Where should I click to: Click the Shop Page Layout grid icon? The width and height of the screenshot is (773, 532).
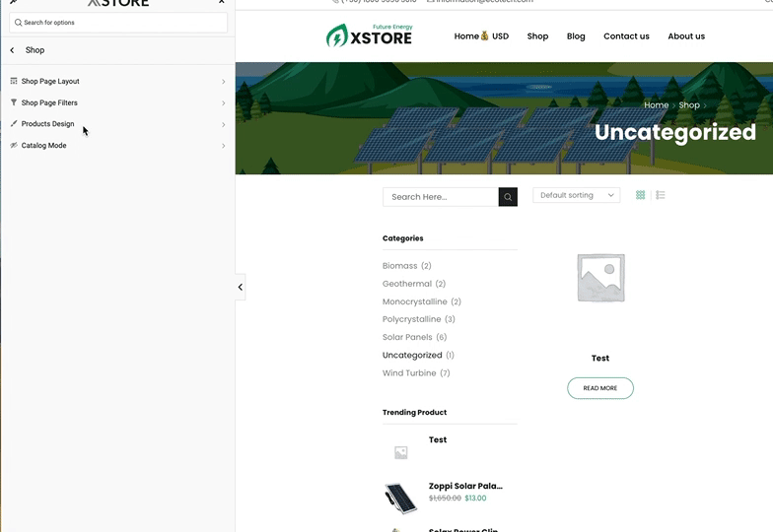[14, 81]
